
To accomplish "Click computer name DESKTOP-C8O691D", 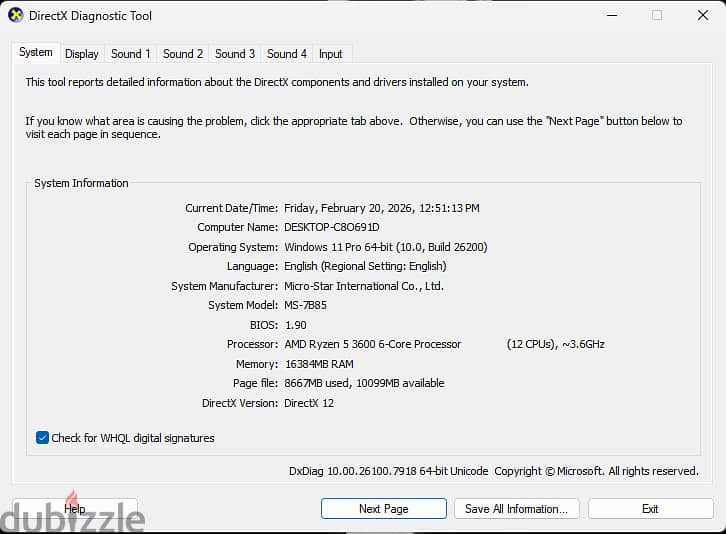I will click(x=332, y=227).
